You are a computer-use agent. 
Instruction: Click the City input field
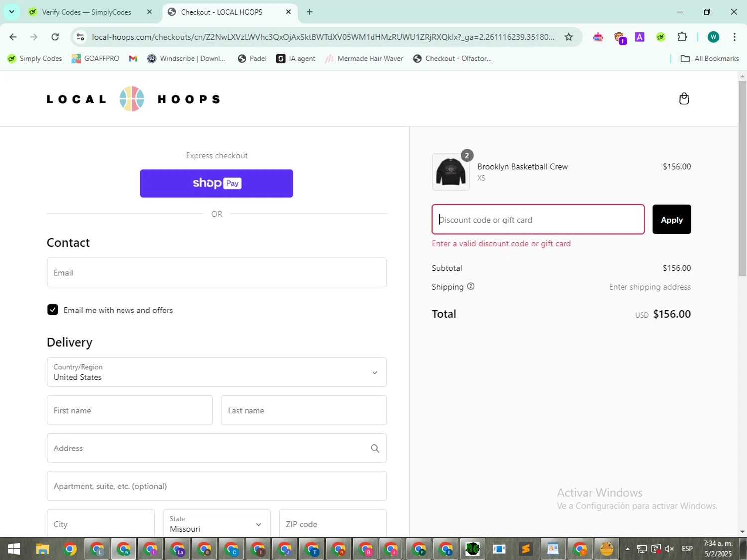(x=101, y=524)
